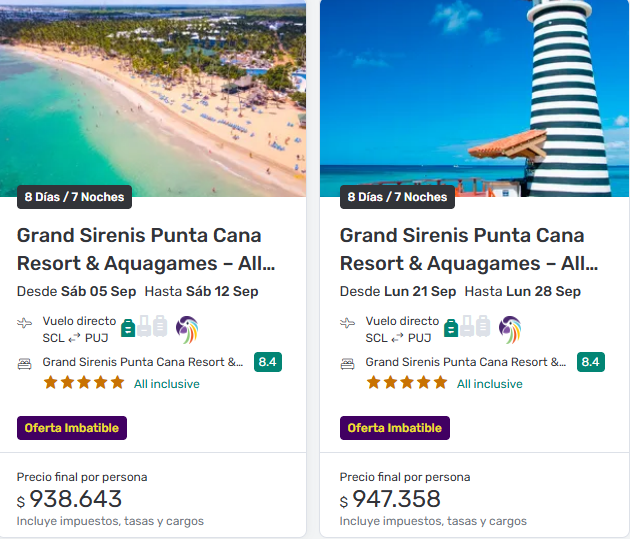
Task: Click the flight plane icon on the Sáb 05 Sep package
Action: coord(25,323)
